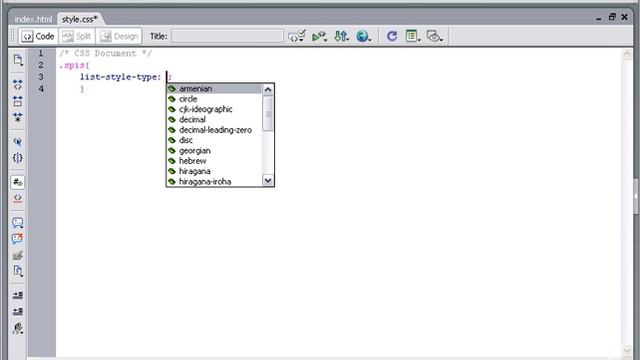Click the code hint list scrollbar thumb
Screen dimensions: 640x360
[x=268, y=114]
